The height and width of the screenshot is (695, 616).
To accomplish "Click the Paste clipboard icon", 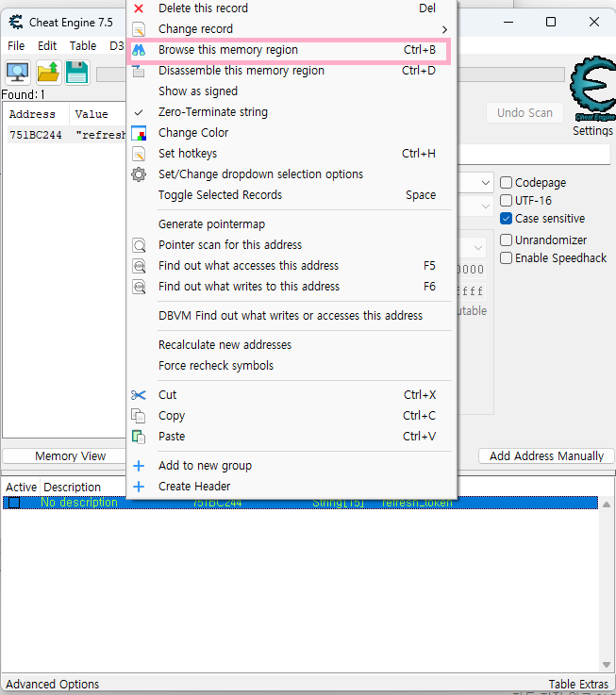I will [139, 437].
